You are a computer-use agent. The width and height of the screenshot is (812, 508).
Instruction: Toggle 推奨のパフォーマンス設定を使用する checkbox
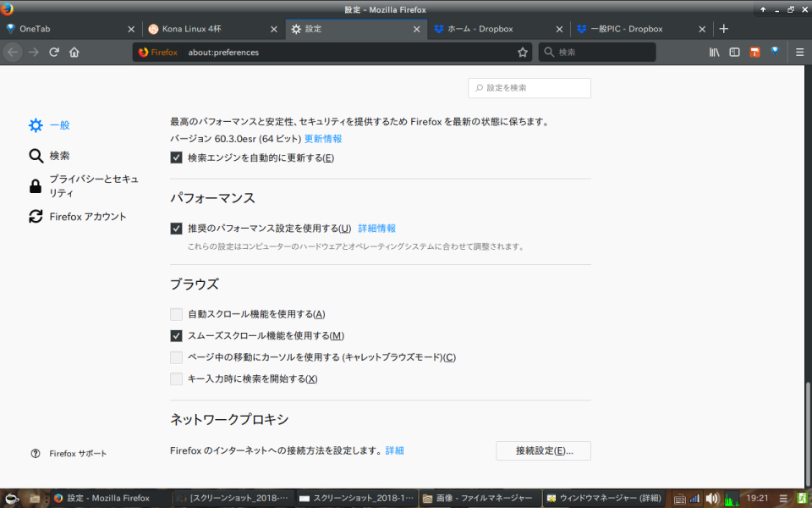coord(176,228)
